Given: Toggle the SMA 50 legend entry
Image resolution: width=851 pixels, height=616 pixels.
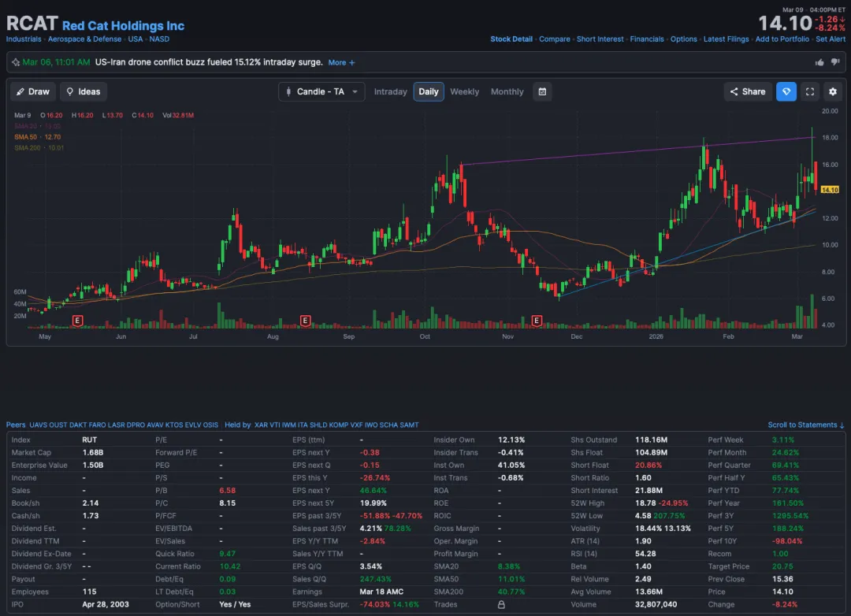Looking at the screenshot, I should (x=38, y=137).
